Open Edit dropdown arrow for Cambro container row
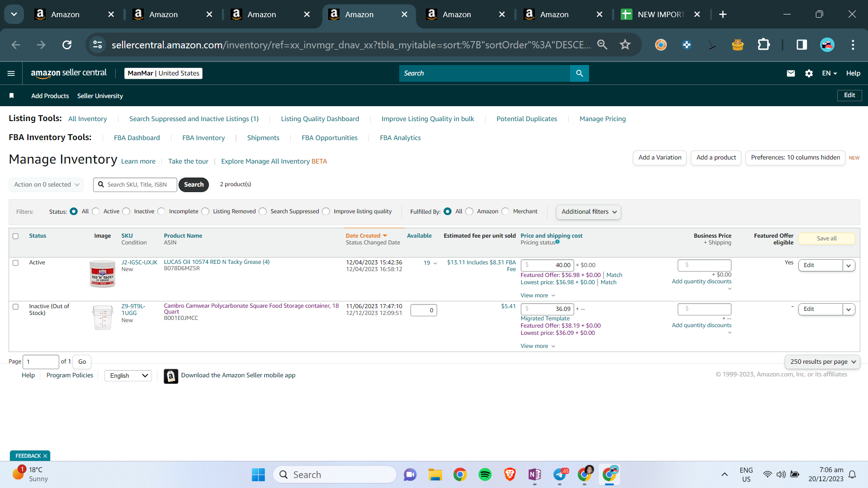 [x=849, y=310]
